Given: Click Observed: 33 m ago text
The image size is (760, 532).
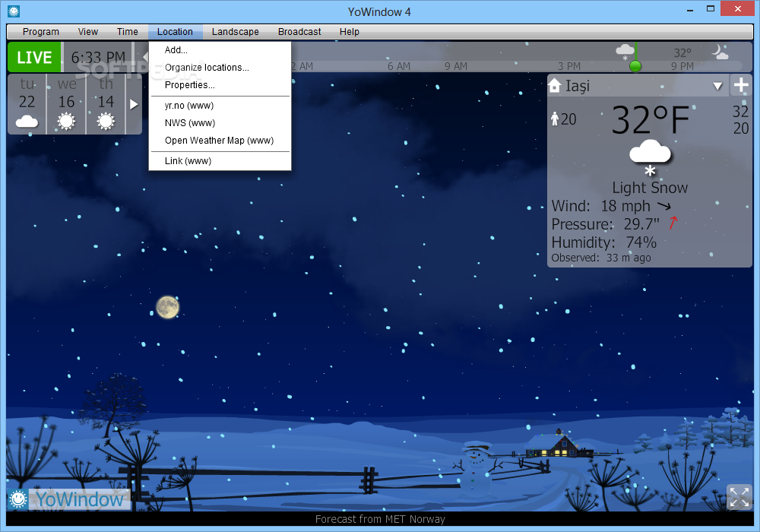Looking at the screenshot, I should [601, 258].
